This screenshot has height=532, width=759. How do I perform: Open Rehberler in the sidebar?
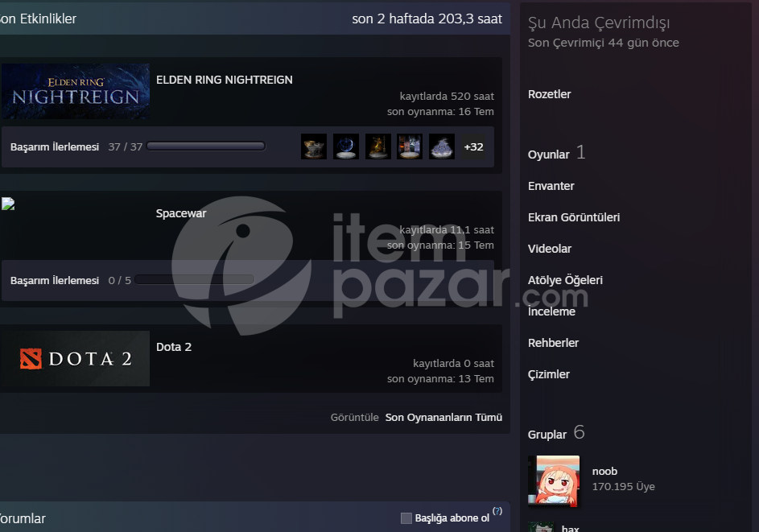(553, 343)
